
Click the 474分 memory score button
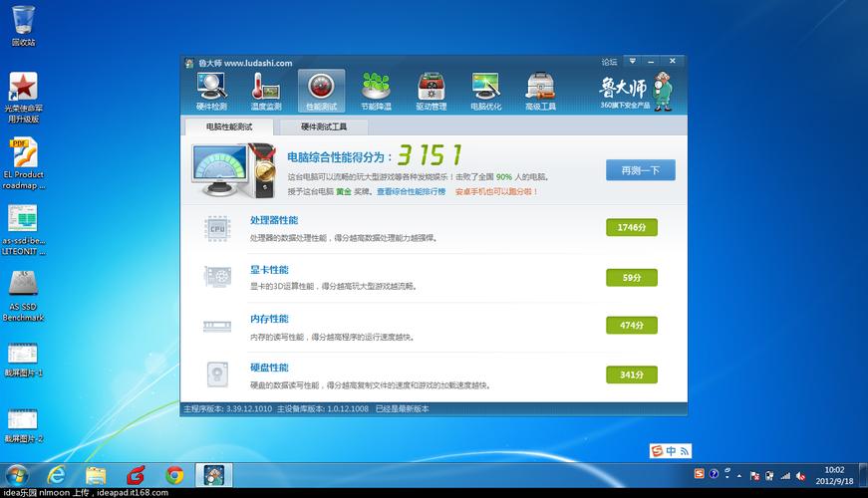click(x=632, y=326)
